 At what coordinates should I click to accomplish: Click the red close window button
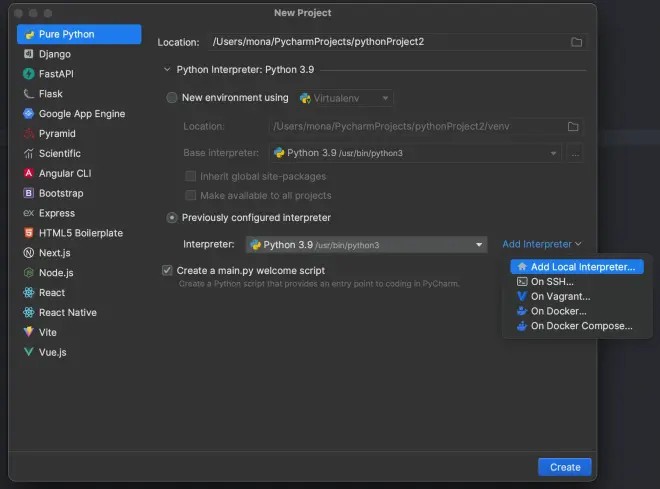tap(19, 13)
